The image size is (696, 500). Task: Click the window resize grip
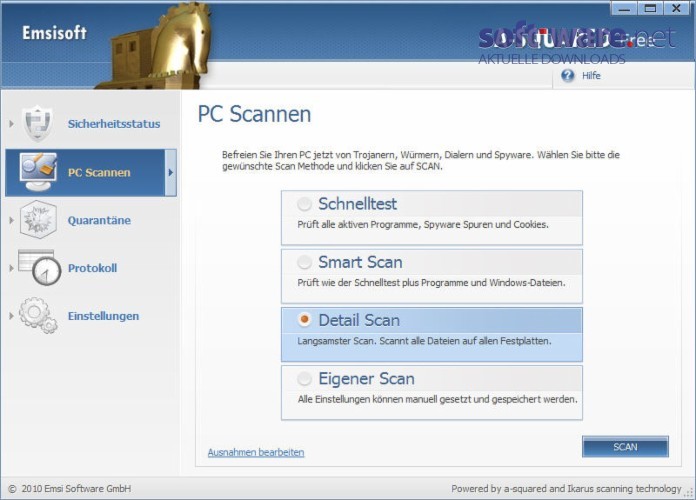[689, 492]
